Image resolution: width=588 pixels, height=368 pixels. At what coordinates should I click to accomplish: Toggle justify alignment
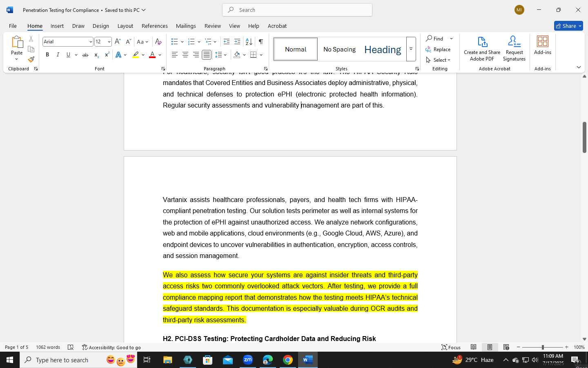(x=207, y=55)
